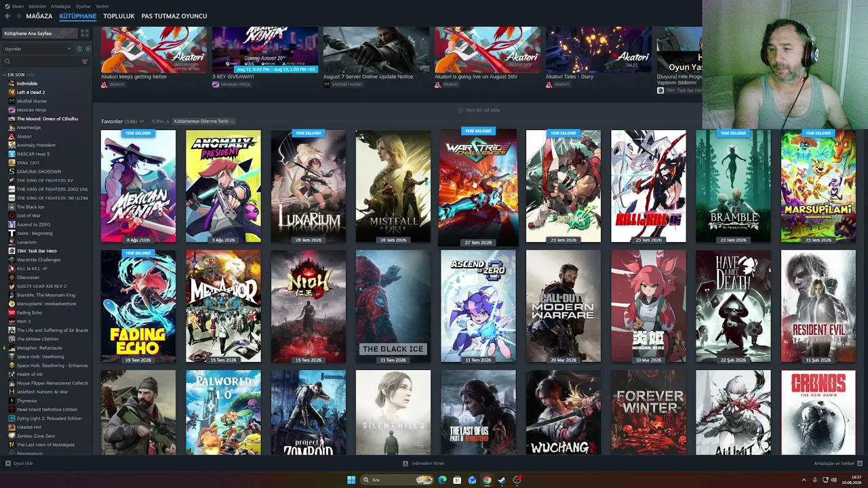The height and width of the screenshot is (488, 868).
Task: Switch to the KÜTÜPHANE tab
Action: coord(78,16)
